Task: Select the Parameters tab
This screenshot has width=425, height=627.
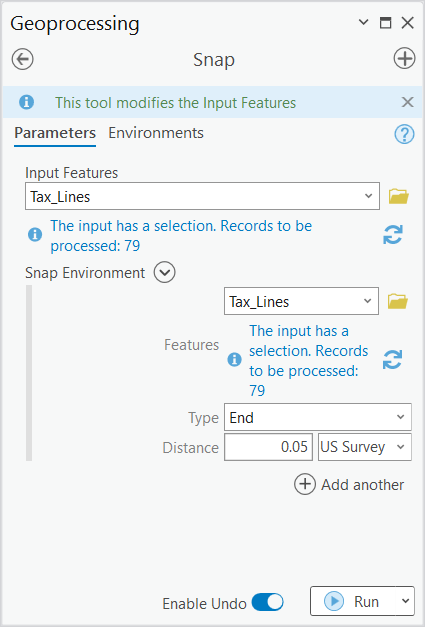Action: (x=55, y=133)
